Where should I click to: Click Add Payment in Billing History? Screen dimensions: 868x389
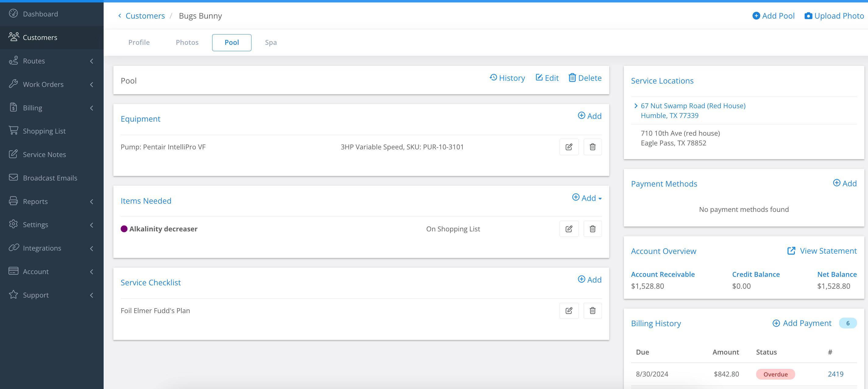click(802, 323)
